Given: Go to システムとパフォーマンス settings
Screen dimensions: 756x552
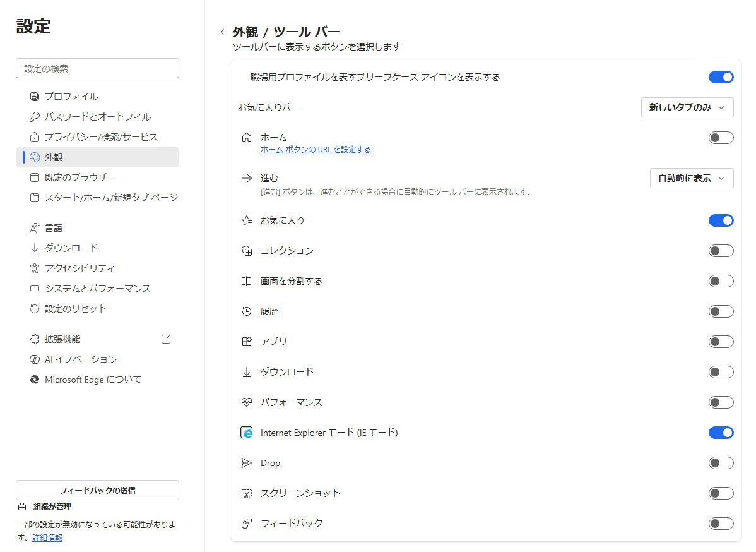Looking at the screenshot, I should 97,289.
